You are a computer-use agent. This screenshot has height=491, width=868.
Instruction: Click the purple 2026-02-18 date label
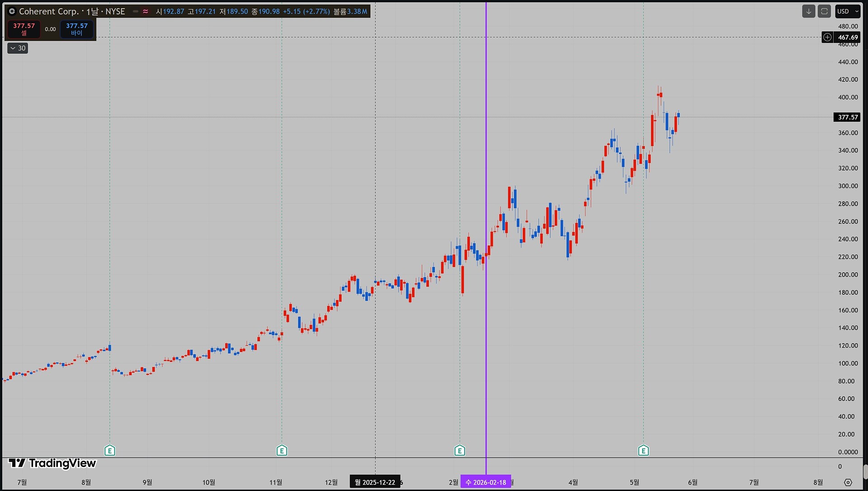point(486,482)
